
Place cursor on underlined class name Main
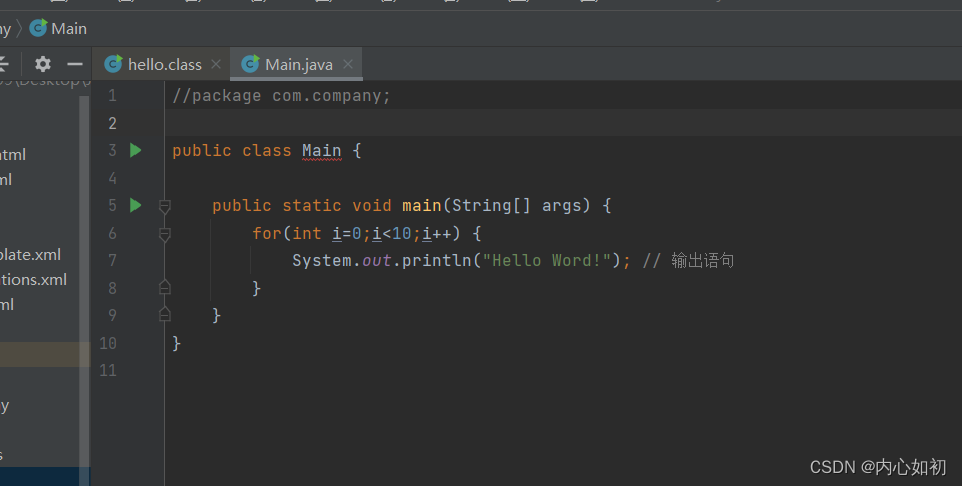[x=321, y=151]
